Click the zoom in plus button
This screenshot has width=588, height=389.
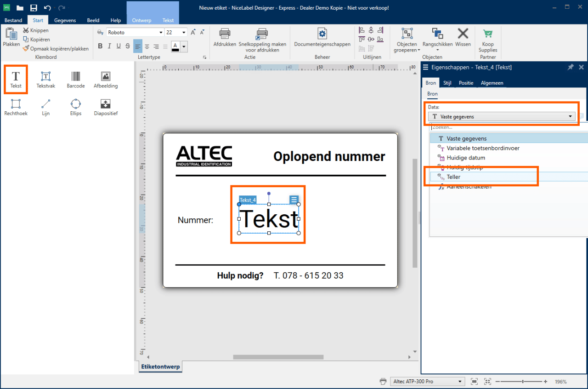[545, 382]
